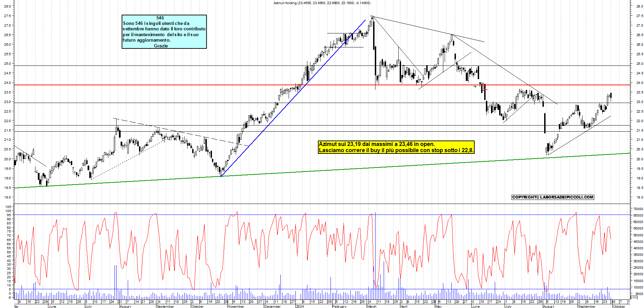Click the green buy arrow marker on the chart
This screenshot has height=308, width=644.
pos(475,87)
